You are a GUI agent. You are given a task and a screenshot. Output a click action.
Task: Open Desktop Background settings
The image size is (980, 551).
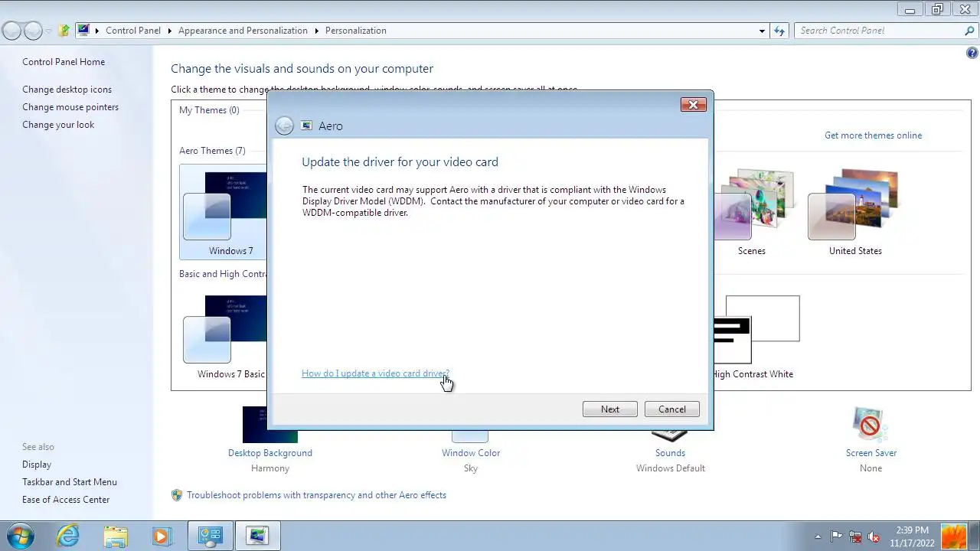tap(269, 453)
